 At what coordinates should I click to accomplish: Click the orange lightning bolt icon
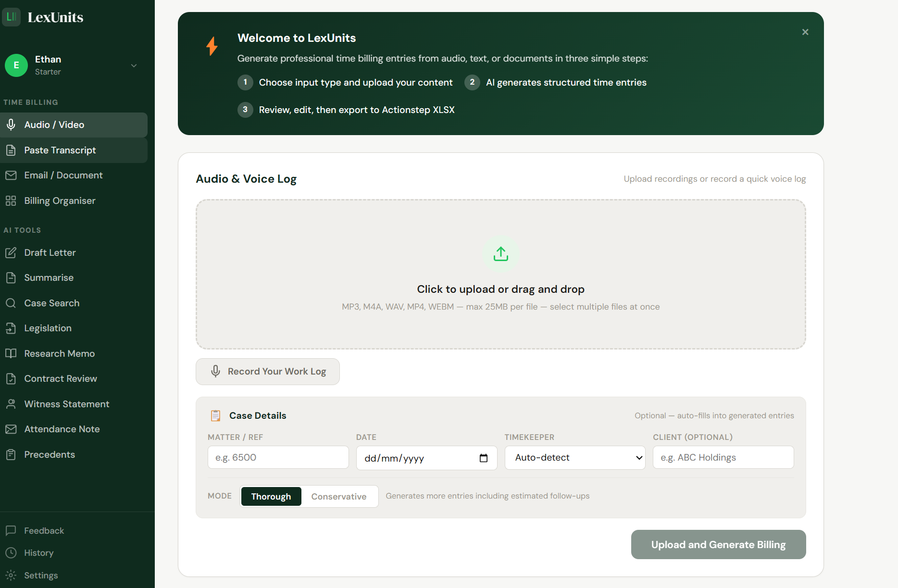(212, 46)
